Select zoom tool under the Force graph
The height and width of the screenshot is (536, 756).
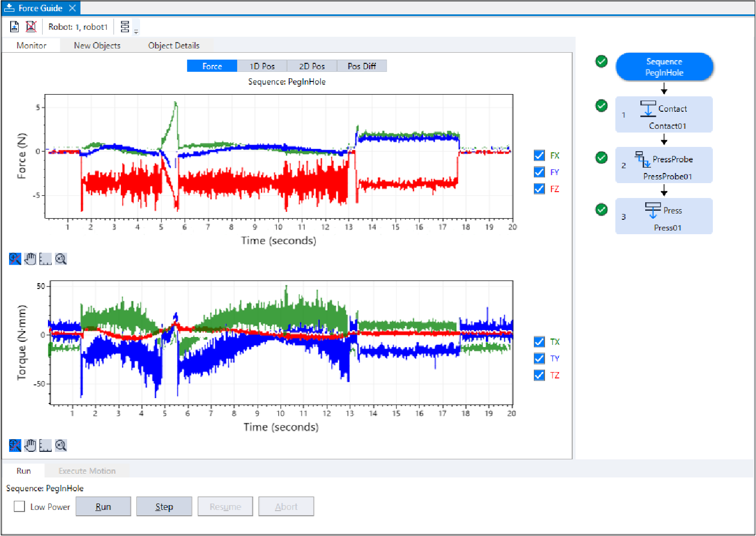click(x=15, y=259)
